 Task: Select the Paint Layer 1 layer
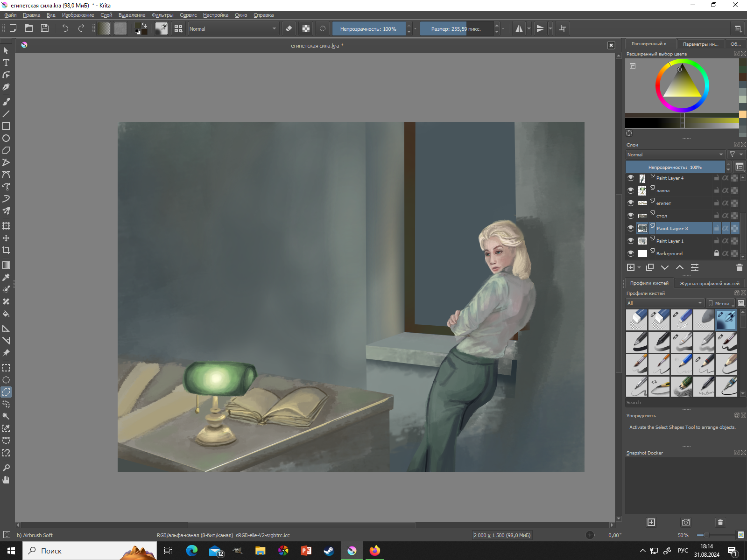pyautogui.click(x=669, y=241)
